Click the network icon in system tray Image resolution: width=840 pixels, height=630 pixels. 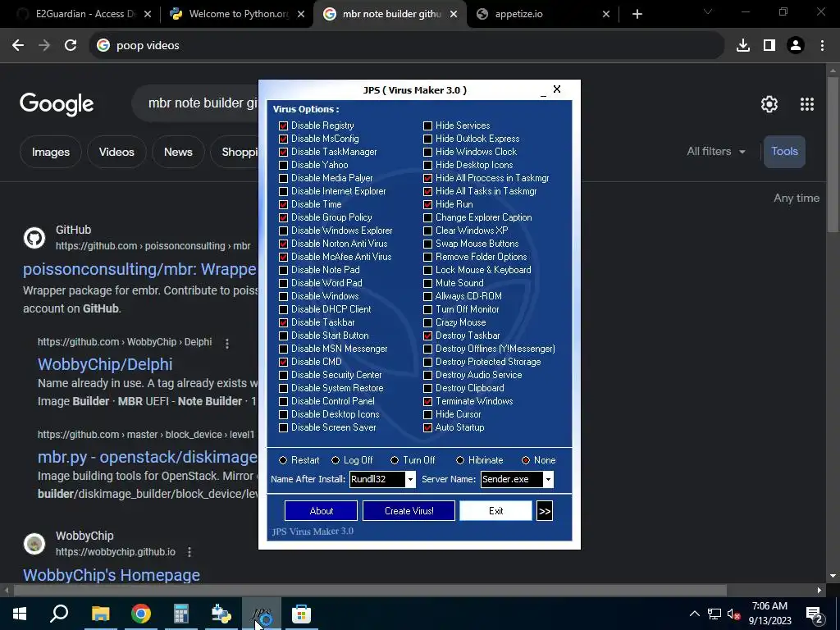[714, 614]
